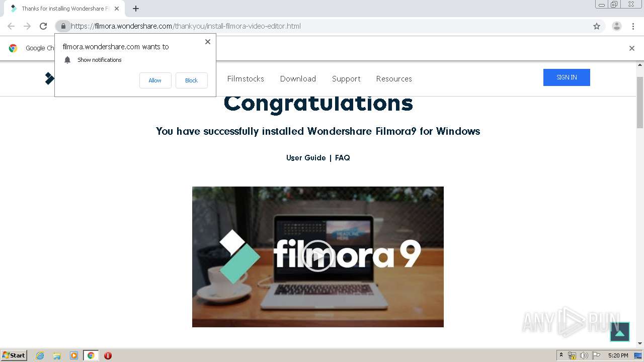644x362 pixels.
Task: Open a new tab with plus button
Action: 136,9
